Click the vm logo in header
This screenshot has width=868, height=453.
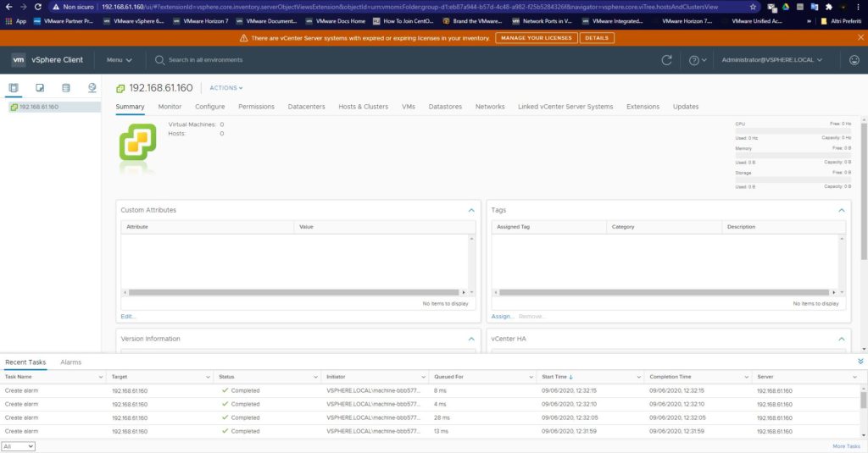pos(19,60)
